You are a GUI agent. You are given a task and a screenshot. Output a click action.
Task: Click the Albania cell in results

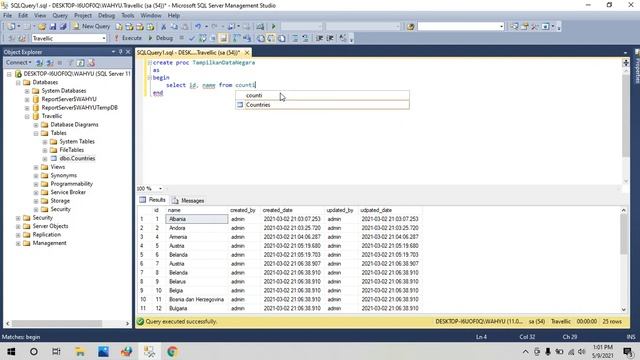tap(197, 219)
